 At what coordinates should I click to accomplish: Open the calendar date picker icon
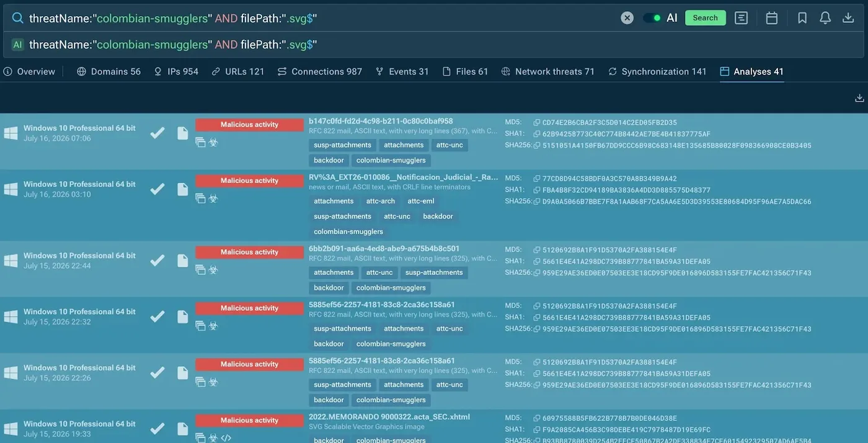[x=772, y=18]
